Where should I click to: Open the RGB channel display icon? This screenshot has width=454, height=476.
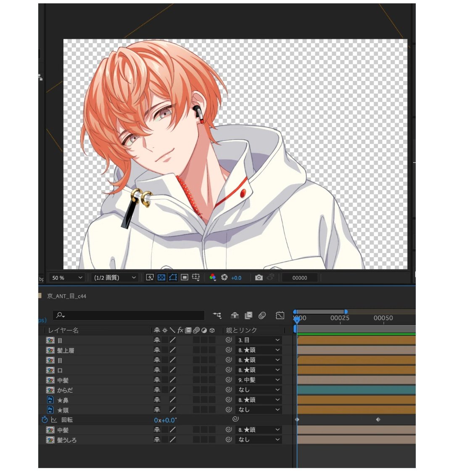[x=213, y=277]
